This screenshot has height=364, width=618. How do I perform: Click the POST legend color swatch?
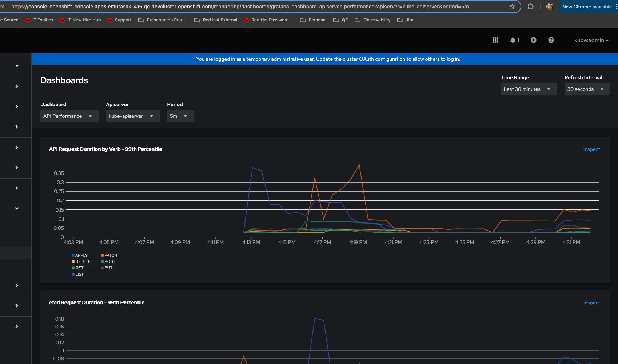pyautogui.click(x=103, y=261)
